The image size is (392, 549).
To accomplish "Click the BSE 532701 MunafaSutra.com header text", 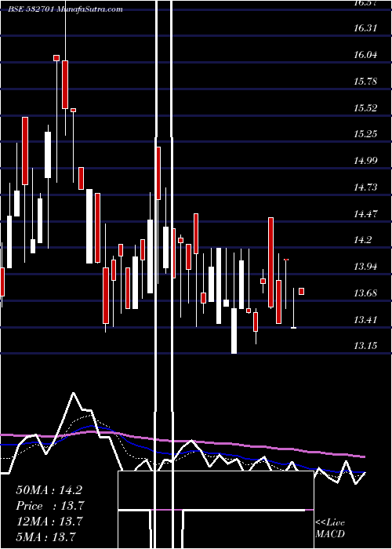I will 65,9.
